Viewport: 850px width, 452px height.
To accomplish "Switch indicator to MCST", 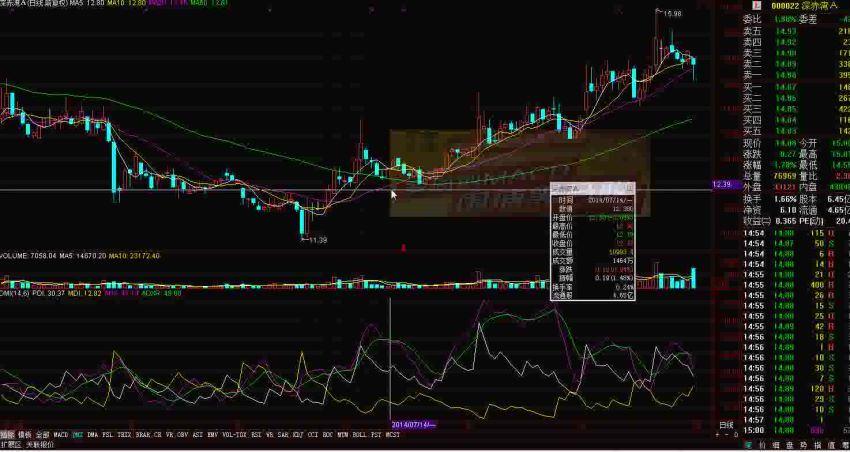I will coord(392,435).
